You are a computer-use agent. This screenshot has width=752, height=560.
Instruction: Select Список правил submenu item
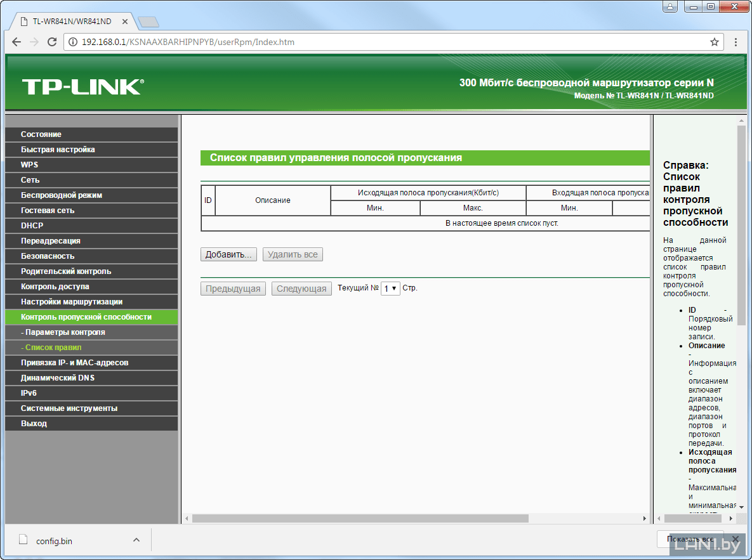[x=91, y=347]
